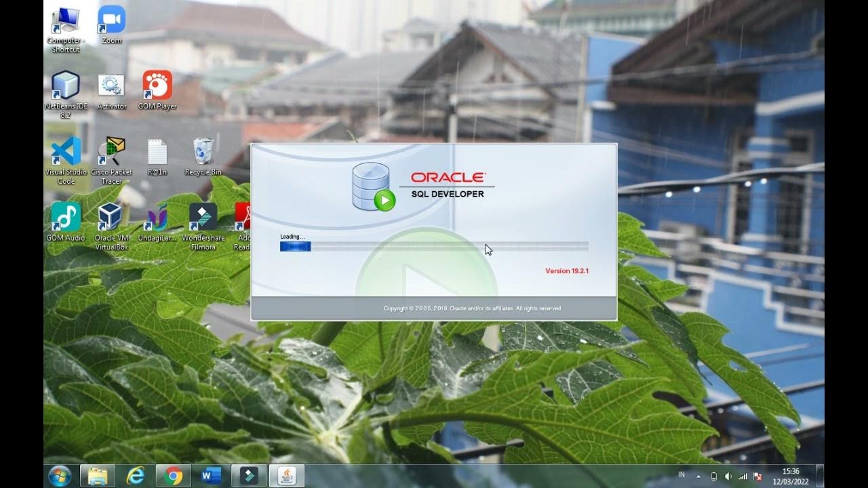
Task: Click the GOM Audio desktop shortcut
Action: click(66, 222)
